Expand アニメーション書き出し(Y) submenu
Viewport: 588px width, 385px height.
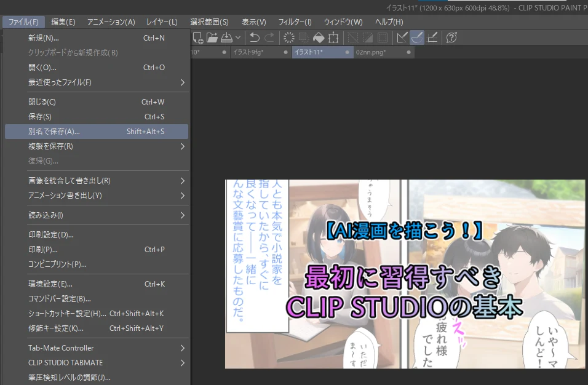tap(97, 196)
